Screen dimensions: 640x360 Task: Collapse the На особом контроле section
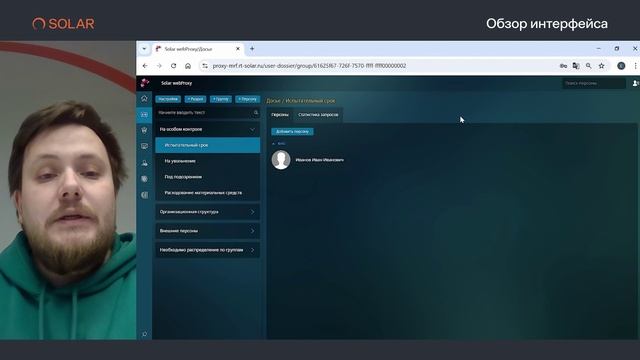click(x=252, y=129)
